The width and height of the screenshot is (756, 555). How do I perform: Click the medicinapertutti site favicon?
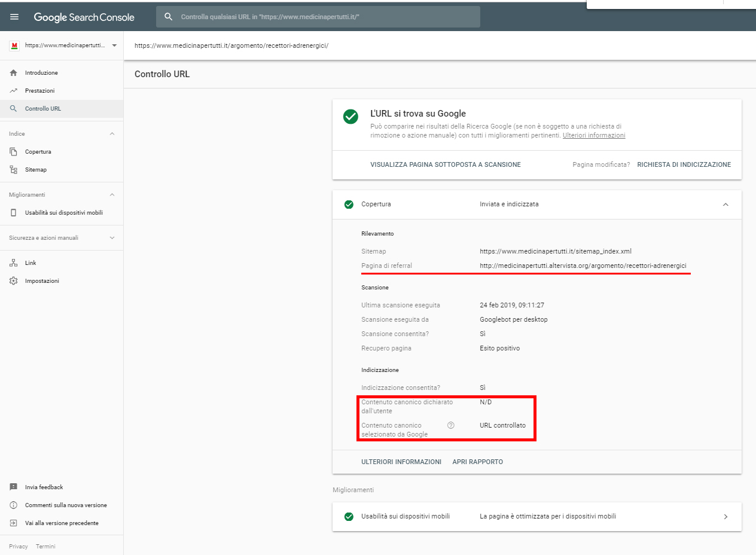click(14, 45)
